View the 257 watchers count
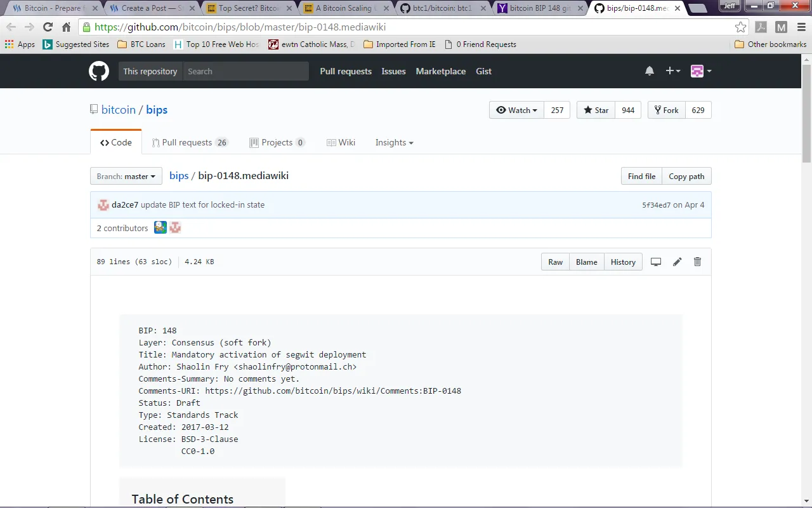812x508 pixels. click(x=557, y=110)
